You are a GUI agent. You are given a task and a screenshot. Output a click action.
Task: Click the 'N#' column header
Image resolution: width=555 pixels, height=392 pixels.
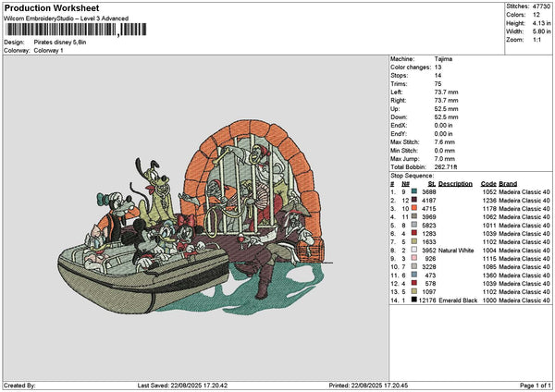(x=405, y=184)
